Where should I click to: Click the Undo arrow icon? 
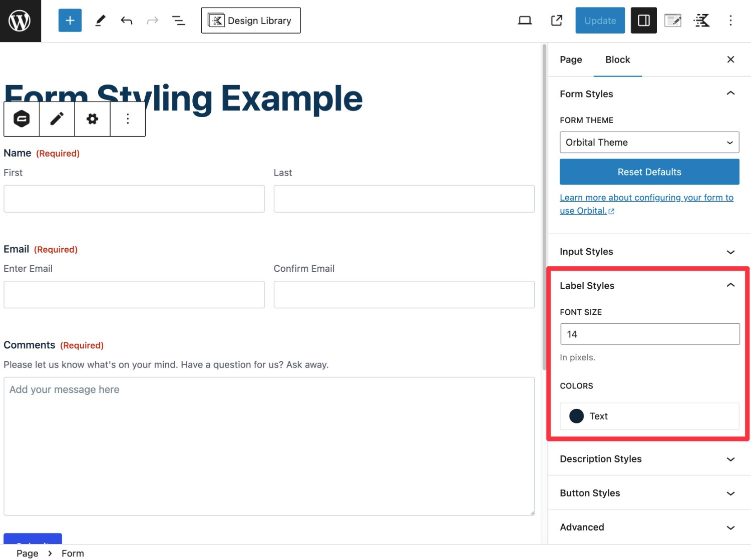[x=126, y=21]
